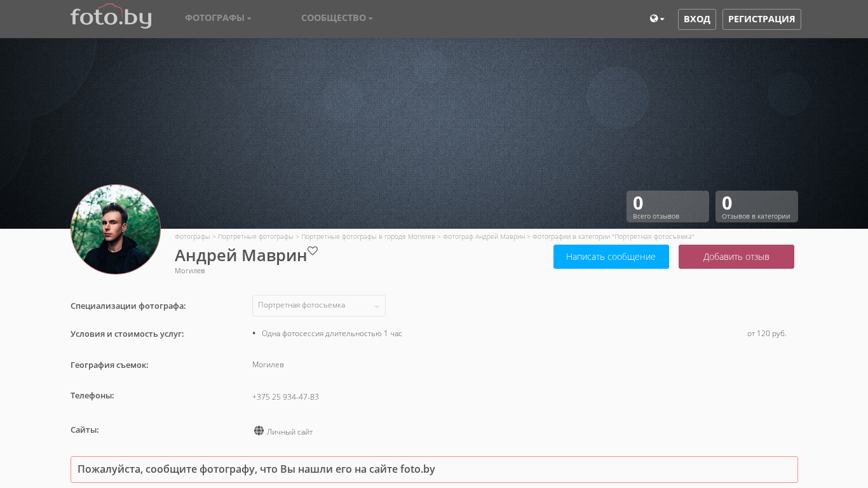Expand the Сообщество menu

tap(337, 18)
